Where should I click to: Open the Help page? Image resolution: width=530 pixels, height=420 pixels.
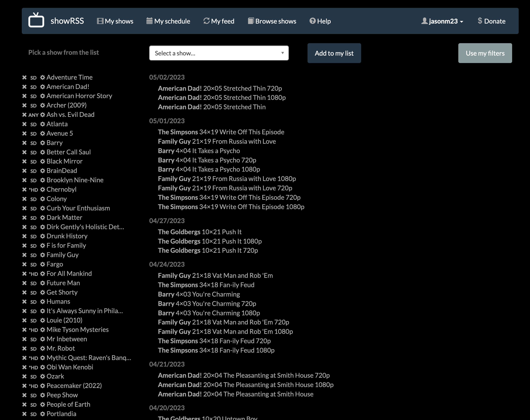coord(320,21)
